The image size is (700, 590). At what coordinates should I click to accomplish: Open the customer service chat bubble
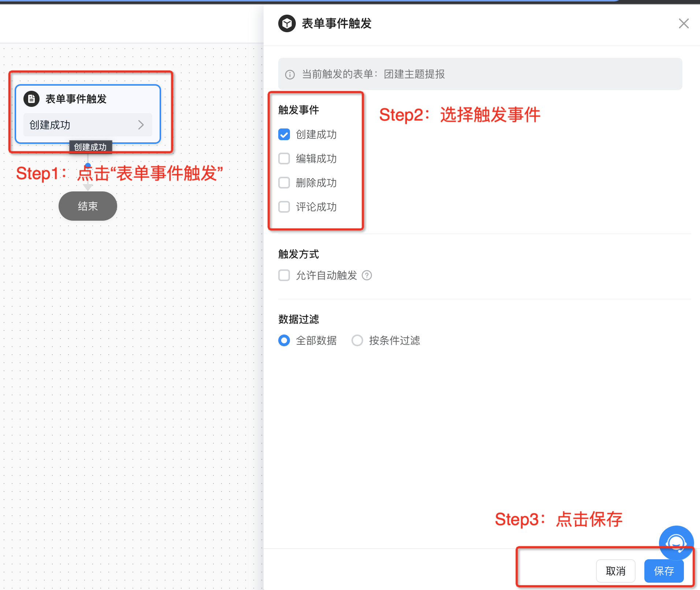point(676,543)
